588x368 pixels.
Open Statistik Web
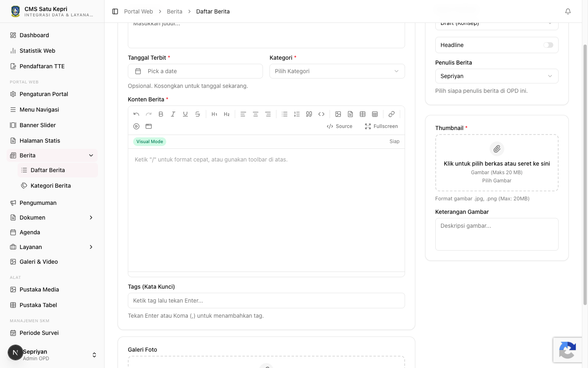click(52, 51)
